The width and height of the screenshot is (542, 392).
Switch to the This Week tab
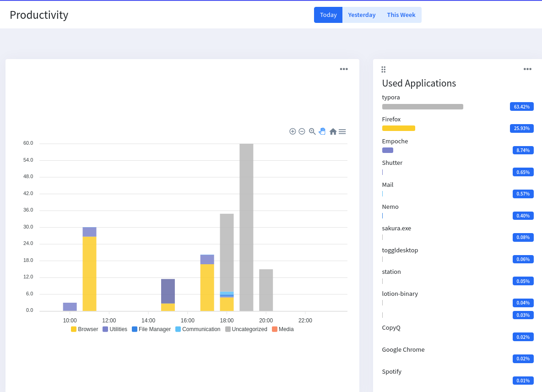[x=401, y=15]
